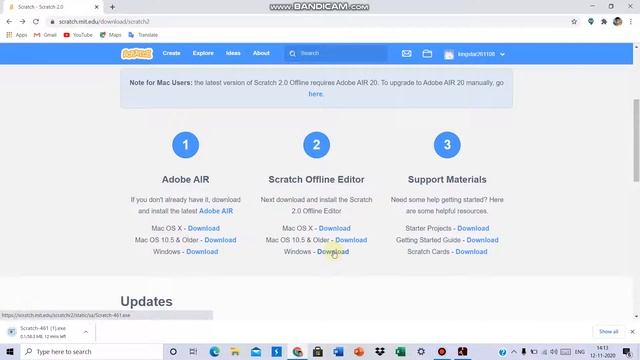Download Scratch Offline Editor for Mac OS X
The width and height of the screenshot is (640, 360).
click(x=335, y=228)
